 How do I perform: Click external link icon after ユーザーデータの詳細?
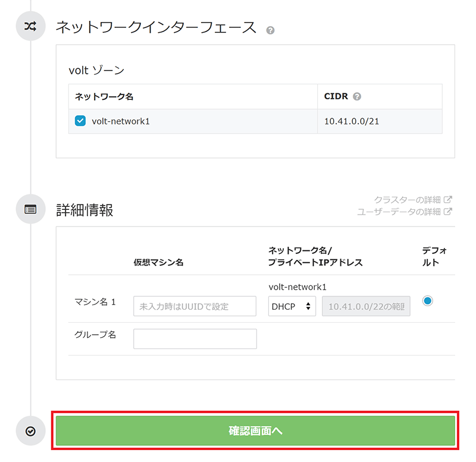pyautogui.click(x=448, y=211)
